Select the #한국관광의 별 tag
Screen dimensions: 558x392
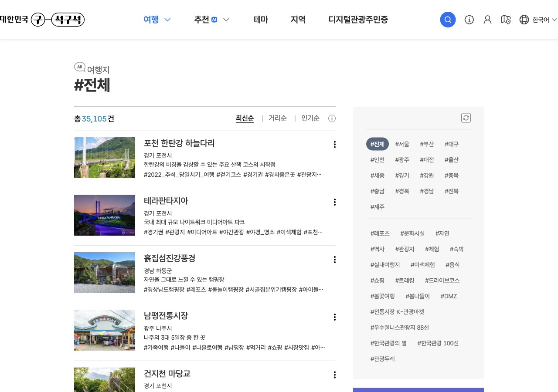(388, 343)
